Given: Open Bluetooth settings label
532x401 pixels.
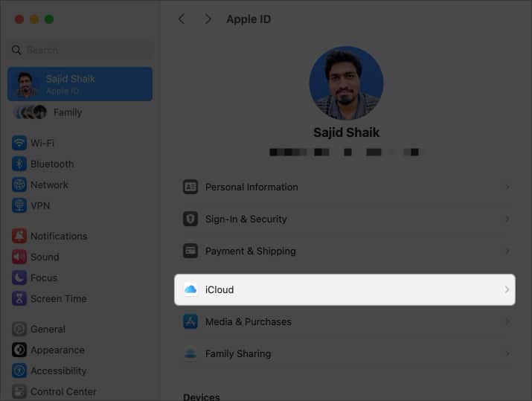Looking at the screenshot, I should (x=52, y=164).
